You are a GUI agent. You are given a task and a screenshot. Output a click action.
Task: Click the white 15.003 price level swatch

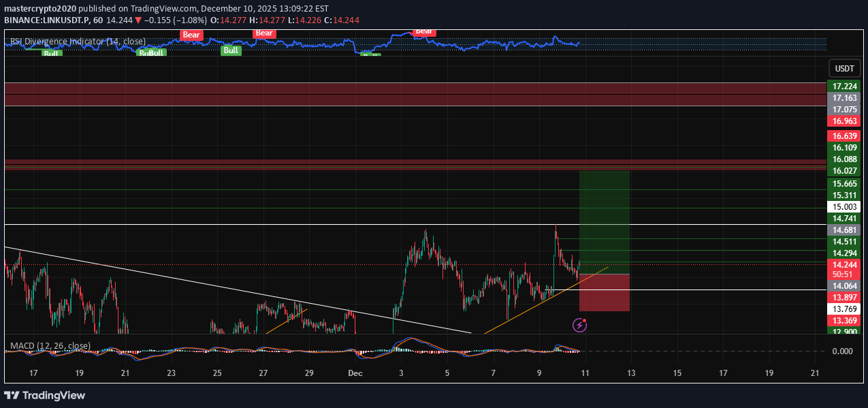(x=843, y=206)
